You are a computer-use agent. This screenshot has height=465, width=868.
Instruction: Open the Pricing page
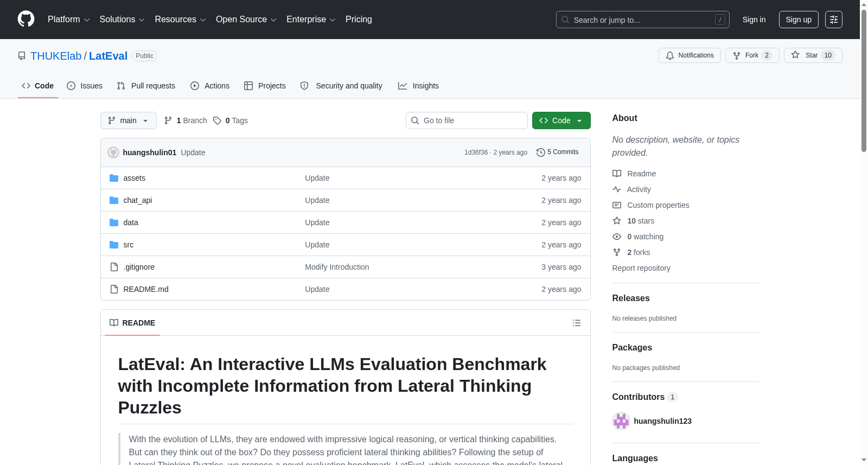[359, 20]
